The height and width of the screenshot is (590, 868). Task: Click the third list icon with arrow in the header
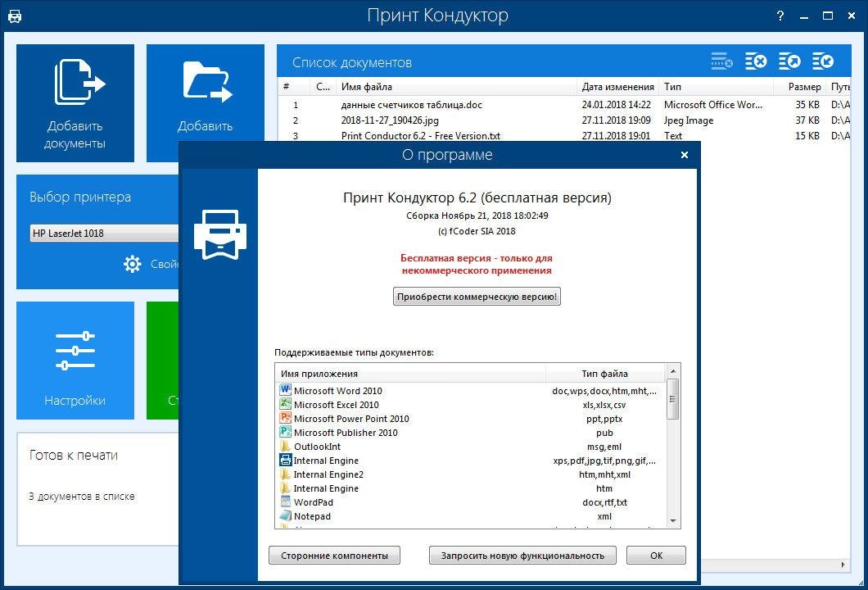click(789, 61)
